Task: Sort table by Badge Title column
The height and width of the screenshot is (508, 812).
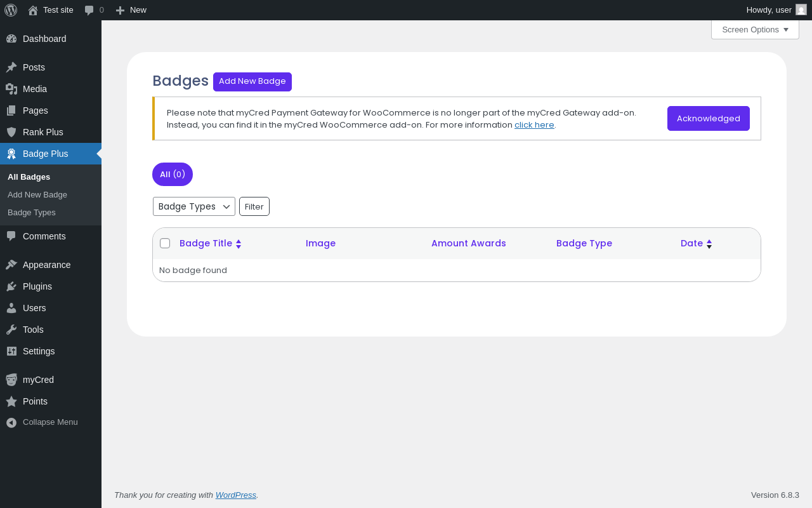Action: click(x=206, y=243)
